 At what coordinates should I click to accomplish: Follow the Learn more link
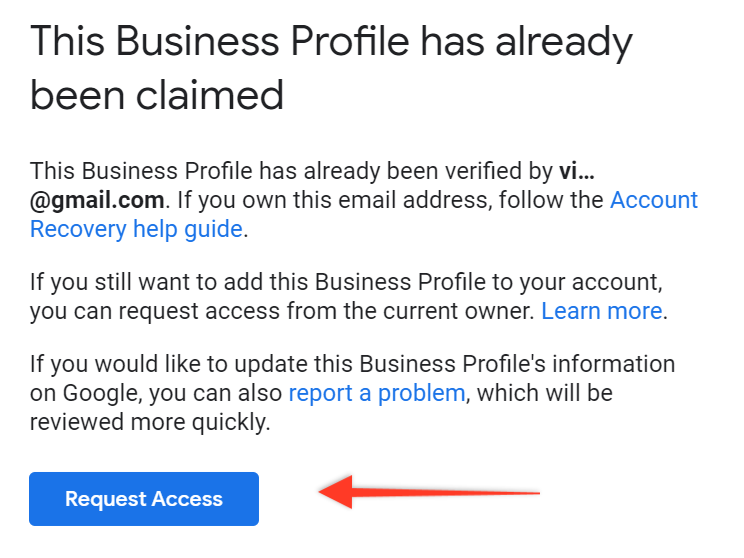click(601, 311)
